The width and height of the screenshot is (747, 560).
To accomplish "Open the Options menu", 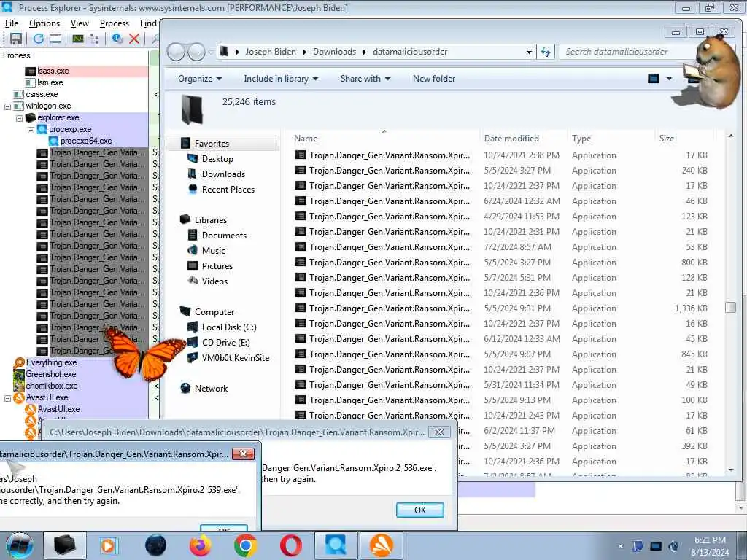I will pos(44,23).
